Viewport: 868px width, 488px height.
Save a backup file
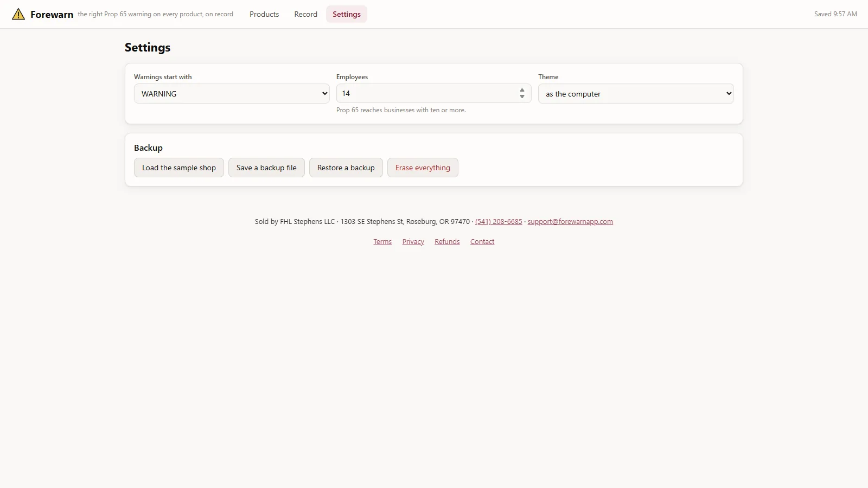click(x=266, y=168)
